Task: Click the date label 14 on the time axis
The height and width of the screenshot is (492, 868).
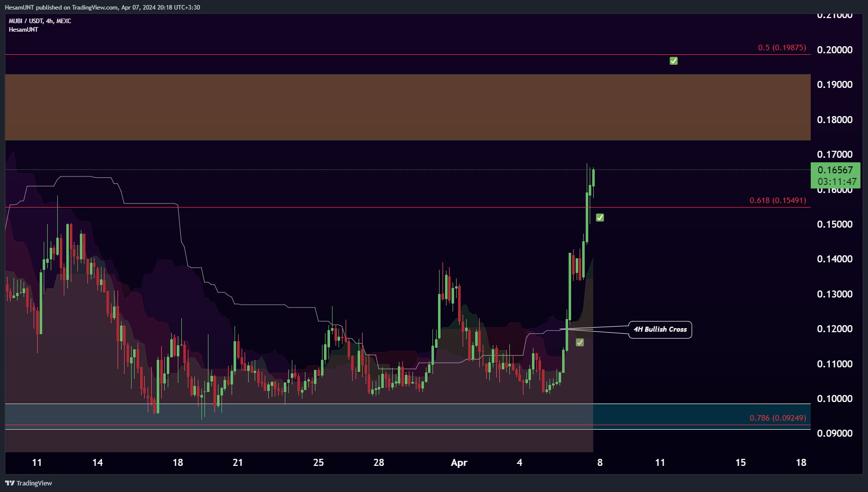Action: (x=97, y=462)
